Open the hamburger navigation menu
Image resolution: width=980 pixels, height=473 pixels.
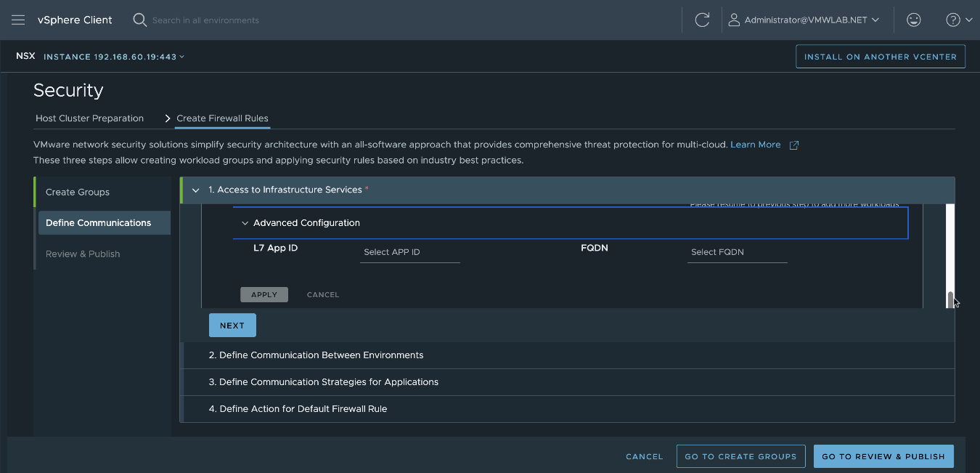pyautogui.click(x=18, y=20)
